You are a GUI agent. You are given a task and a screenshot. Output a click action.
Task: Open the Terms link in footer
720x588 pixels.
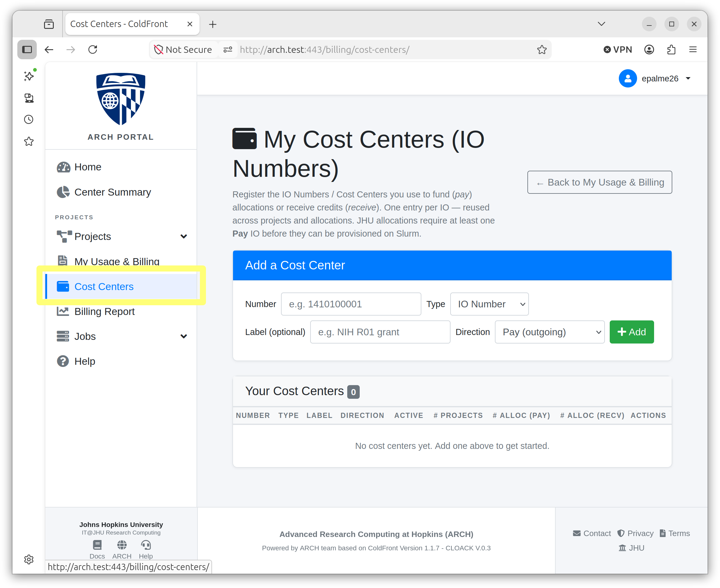pos(675,533)
